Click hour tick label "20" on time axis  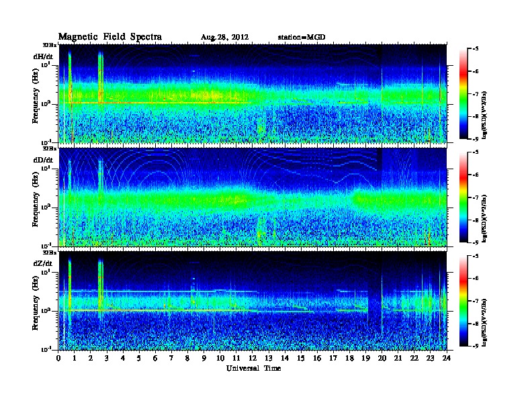click(x=382, y=358)
